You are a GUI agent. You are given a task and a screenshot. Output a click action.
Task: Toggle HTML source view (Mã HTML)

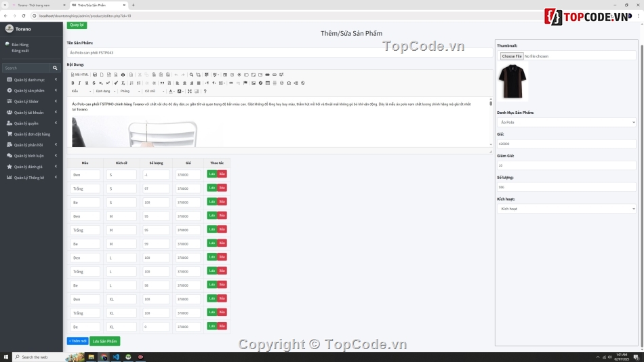[x=80, y=75]
